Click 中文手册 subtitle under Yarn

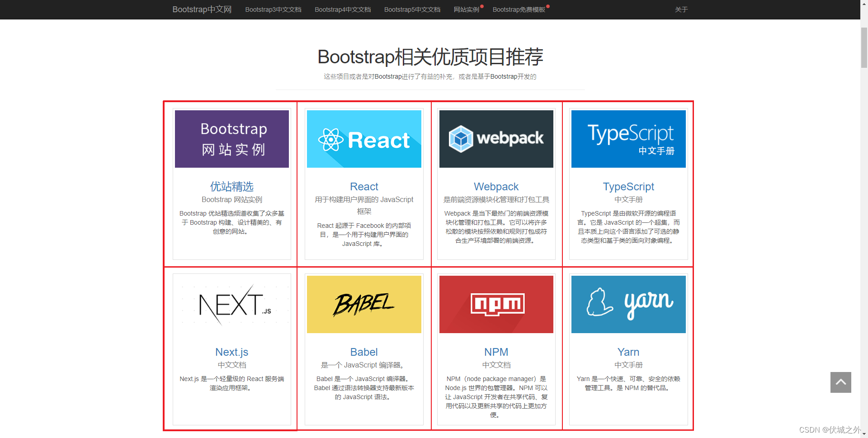628,365
